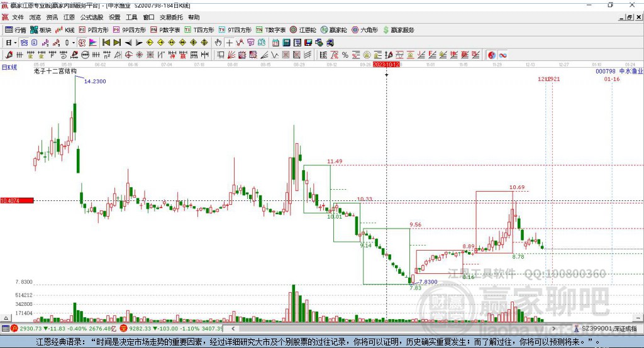Select the rectangle drawing tool icon
This screenshot has height=348, width=644.
221,55
